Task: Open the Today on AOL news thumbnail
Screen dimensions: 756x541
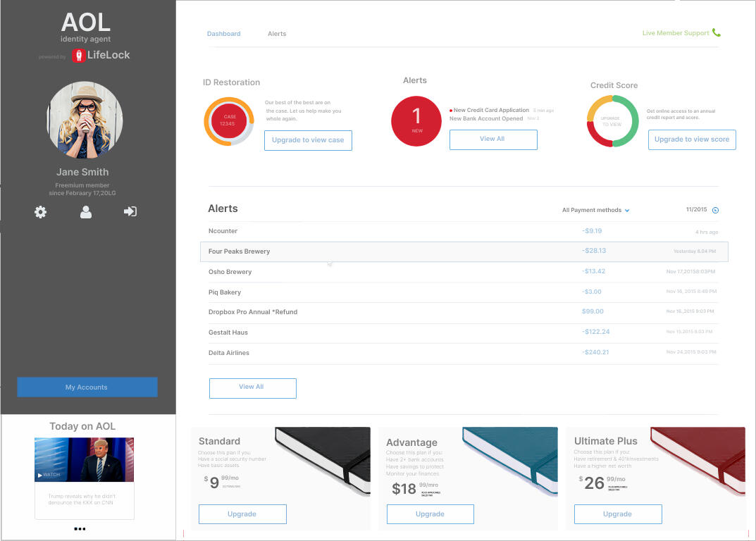Action: 85,459
